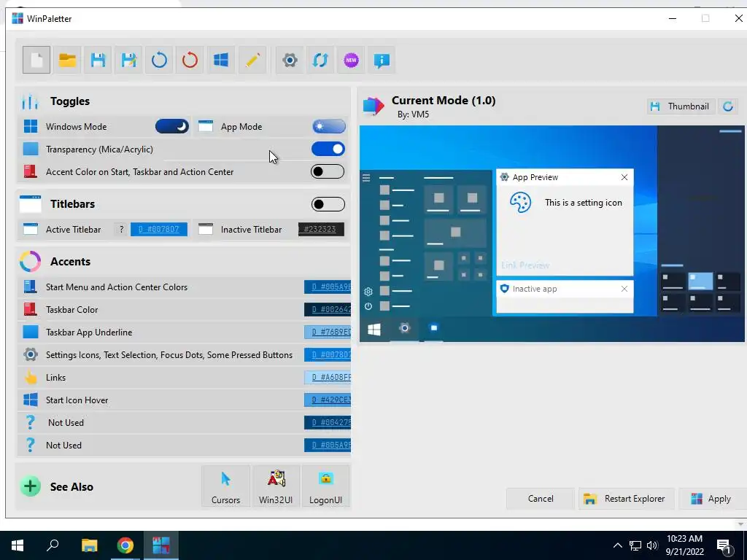This screenshot has width=747, height=560.
Task: Save the theme with the floppy icon
Action: 98,60
